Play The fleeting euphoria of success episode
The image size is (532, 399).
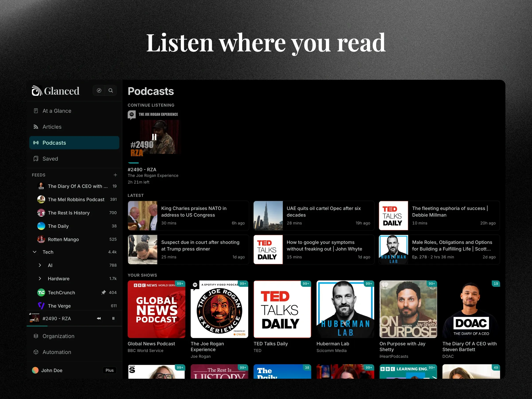point(439,215)
